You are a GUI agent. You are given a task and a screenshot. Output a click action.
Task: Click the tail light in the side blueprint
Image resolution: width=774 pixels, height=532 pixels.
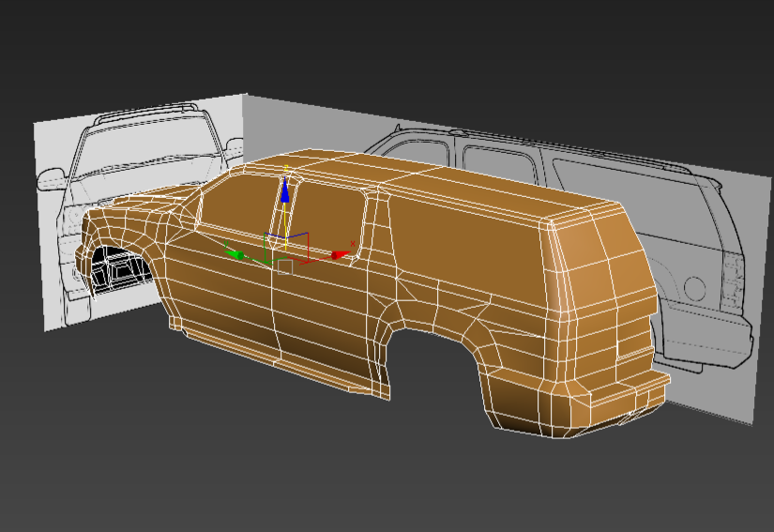pos(730,281)
